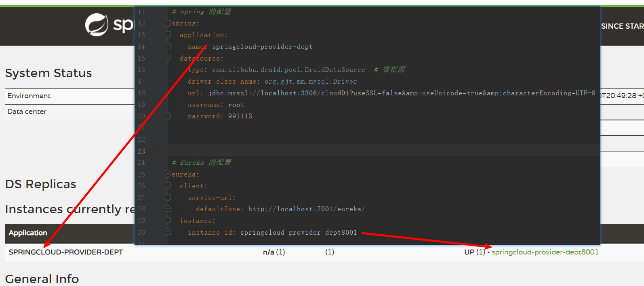Click the UP (1) status text
The image size is (644, 286).
tap(475, 252)
